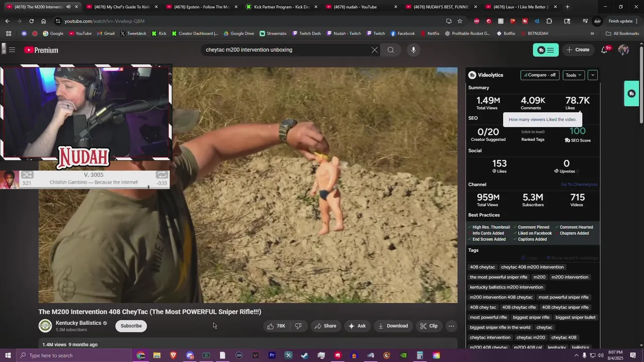Image resolution: width=644 pixels, height=362 pixels.
Task: Select the '408 cheytac' tag chip
Action: pyautogui.click(x=482, y=267)
